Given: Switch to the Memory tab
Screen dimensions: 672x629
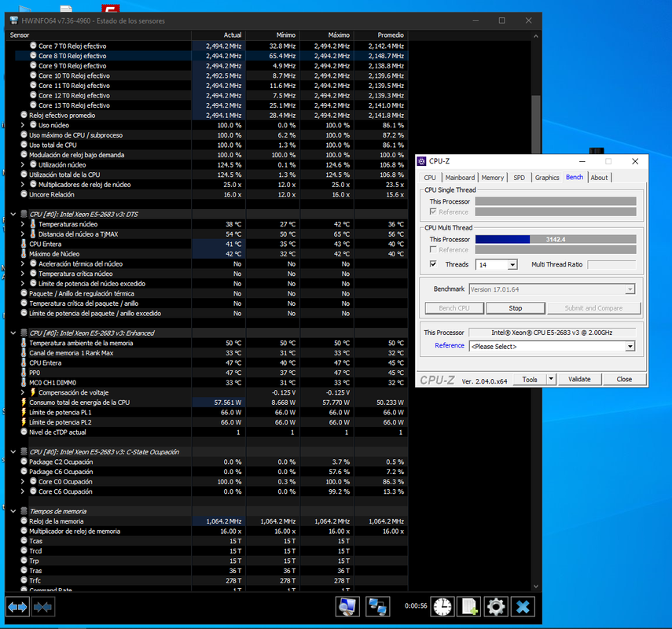Looking at the screenshot, I should tap(493, 178).
